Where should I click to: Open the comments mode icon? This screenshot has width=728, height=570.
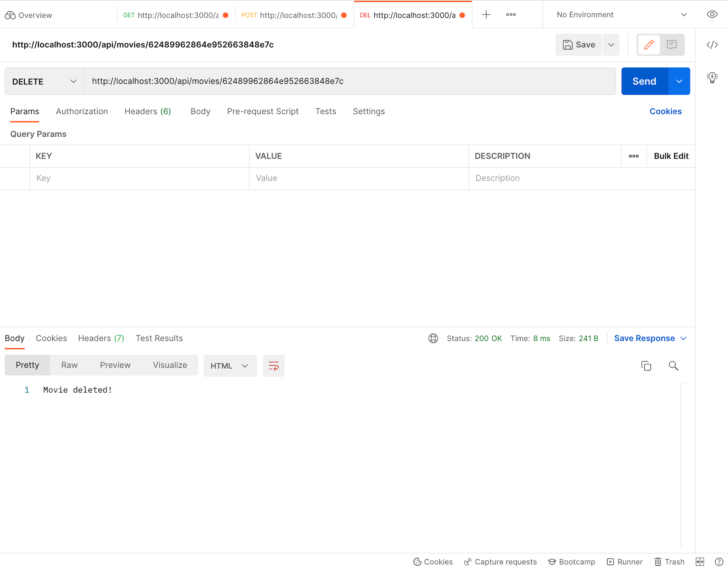click(671, 45)
